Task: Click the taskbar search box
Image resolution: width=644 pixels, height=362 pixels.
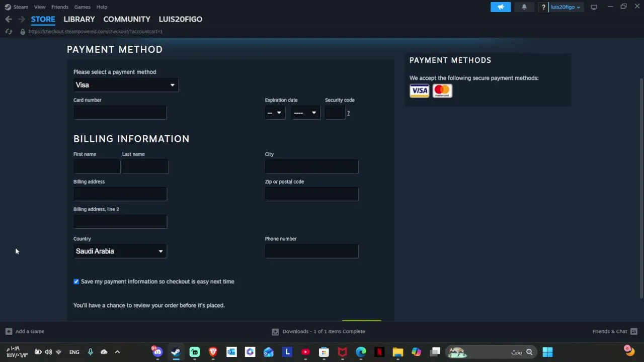Action: pyautogui.click(x=491, y=352)
